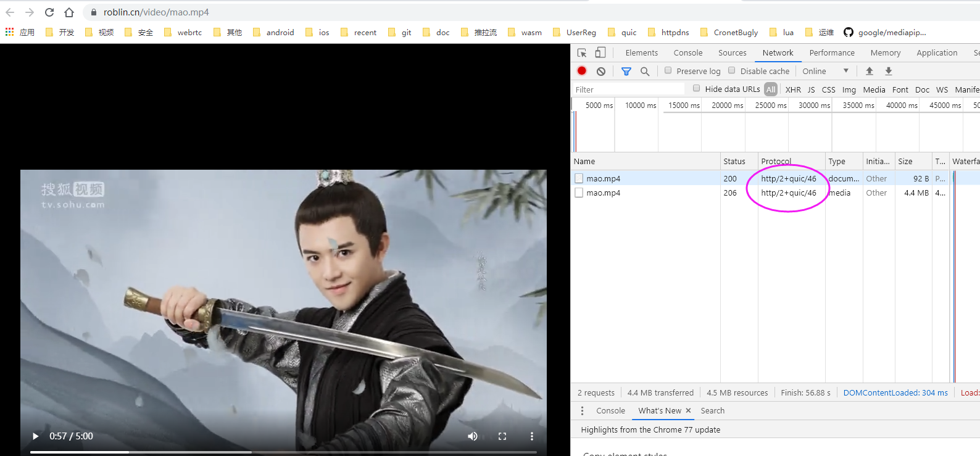Screen dimensions: 980x456
Task: Filter requests by WS
Action: 942,89
